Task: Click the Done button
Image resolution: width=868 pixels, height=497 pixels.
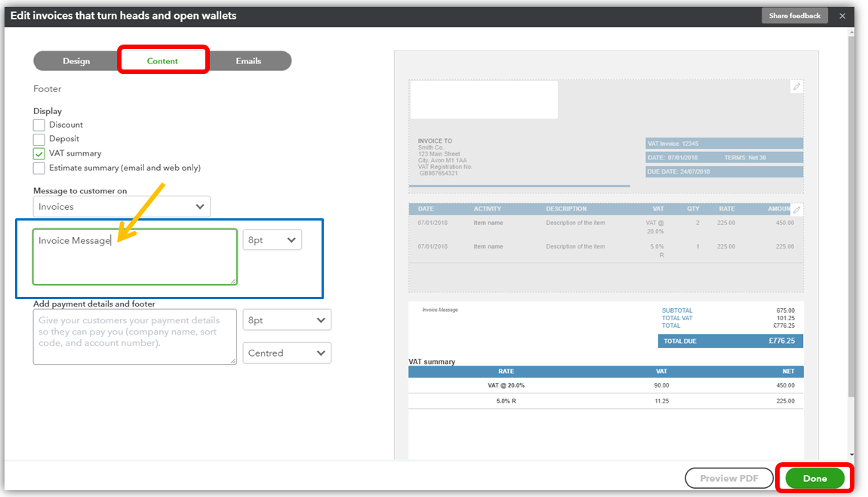Action: tap(814, 478)
